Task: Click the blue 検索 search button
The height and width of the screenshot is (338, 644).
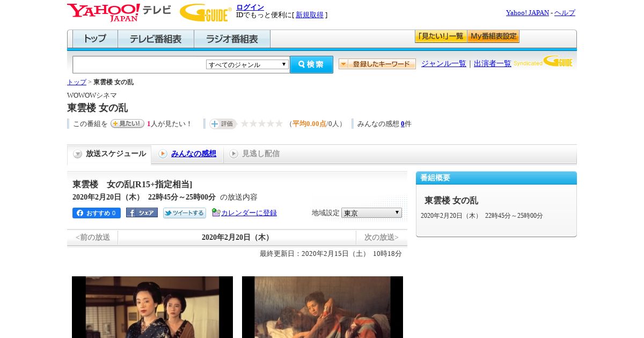Action: [311, 64]
